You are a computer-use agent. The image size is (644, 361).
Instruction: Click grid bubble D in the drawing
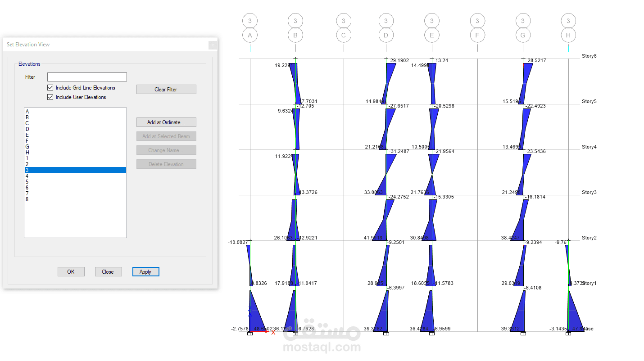386,35
